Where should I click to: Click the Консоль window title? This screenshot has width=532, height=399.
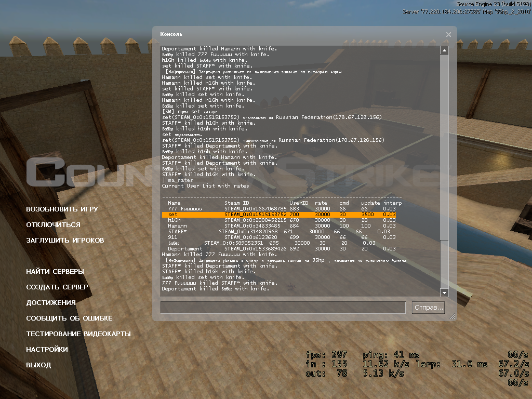point(171,34)
